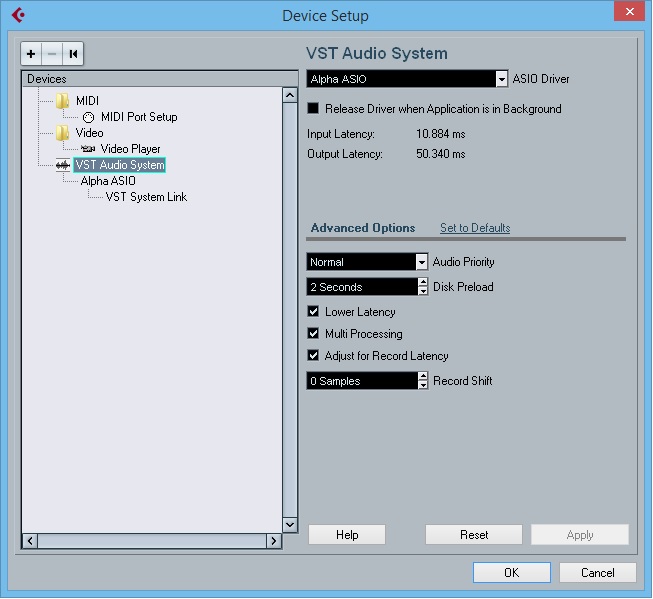Decrease Disk Preload with down arrow
The image size is (653, 599).
tap(423, 291)
